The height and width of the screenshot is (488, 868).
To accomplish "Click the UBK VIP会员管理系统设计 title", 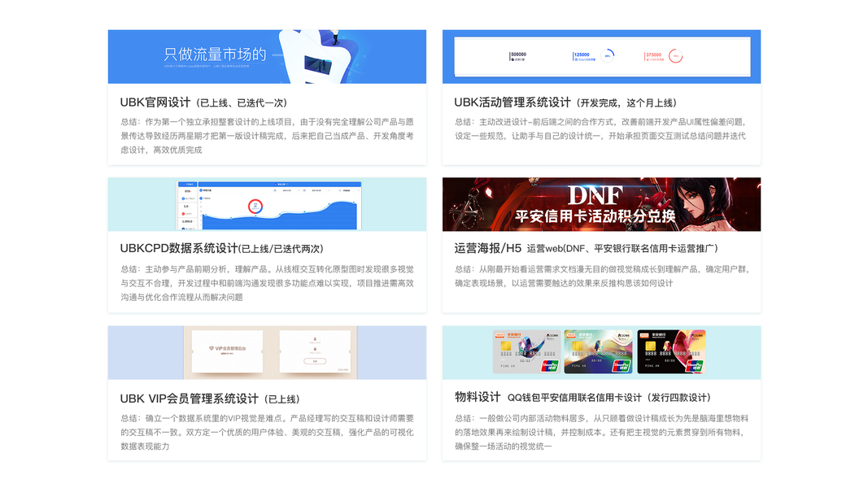I will click(x=190, y=399).
